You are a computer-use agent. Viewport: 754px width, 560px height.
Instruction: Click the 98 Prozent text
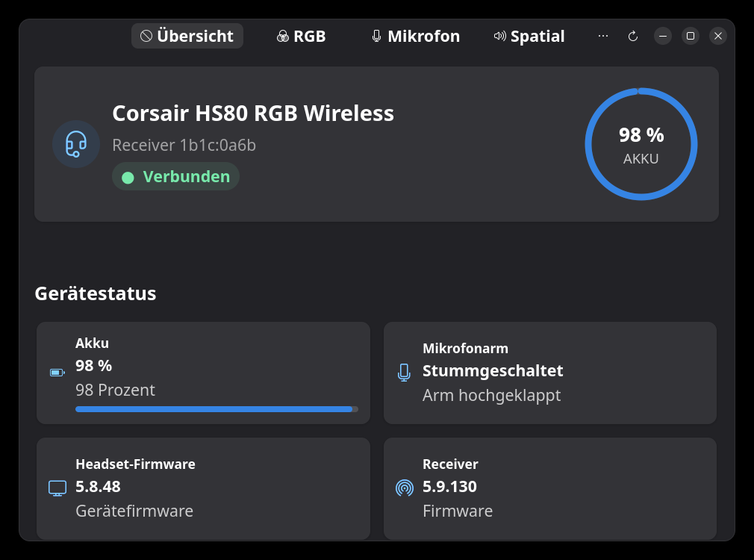pyautogui.click(x=116, y=391)
